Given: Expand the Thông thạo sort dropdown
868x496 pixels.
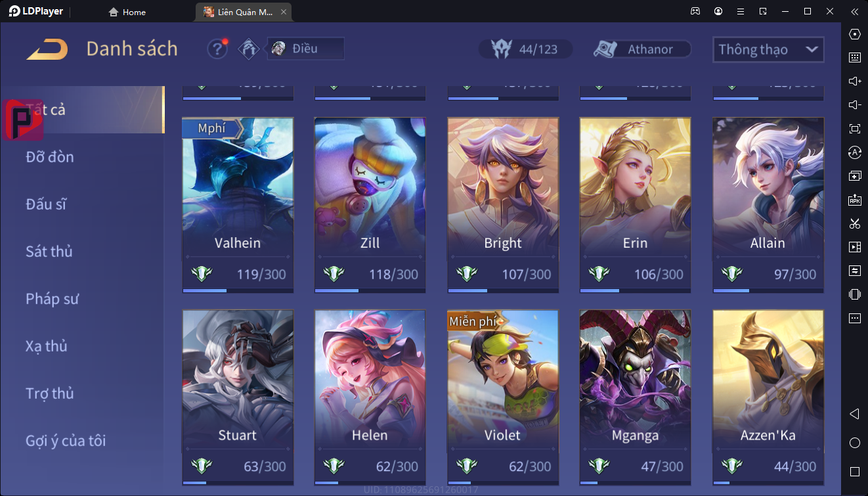Looking at the screenshot, I should (768, 49).
